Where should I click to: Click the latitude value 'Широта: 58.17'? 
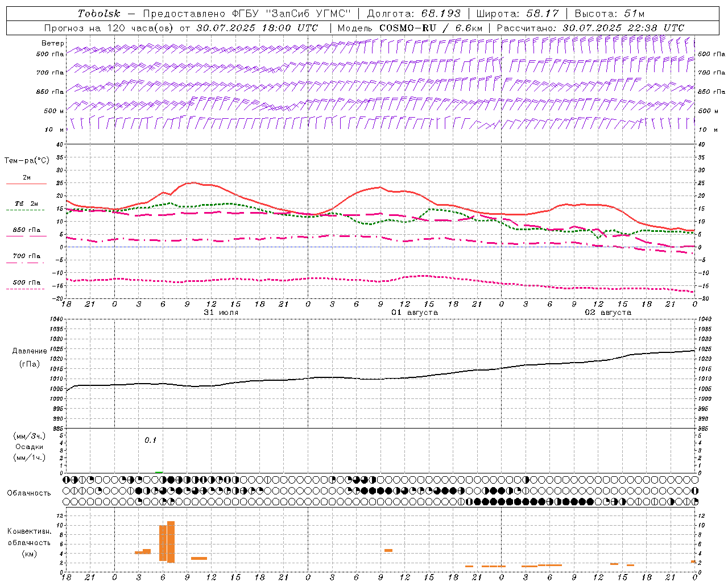(517, 14)
